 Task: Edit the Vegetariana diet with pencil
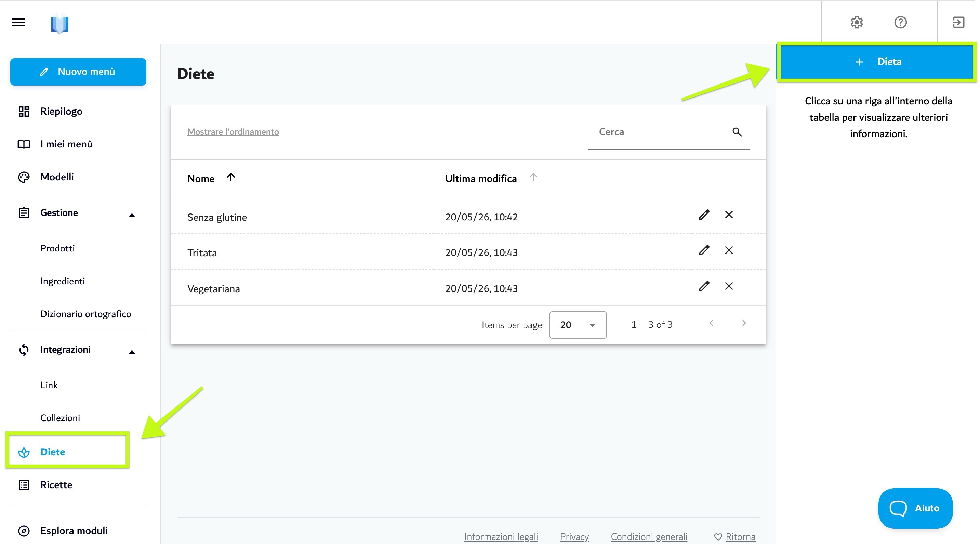click(704, 286)
